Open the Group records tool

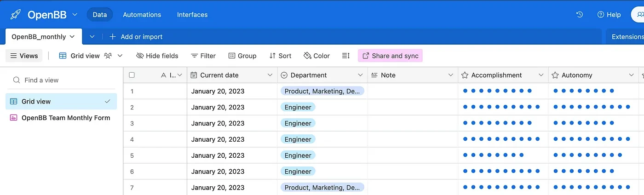coord(242,56)
